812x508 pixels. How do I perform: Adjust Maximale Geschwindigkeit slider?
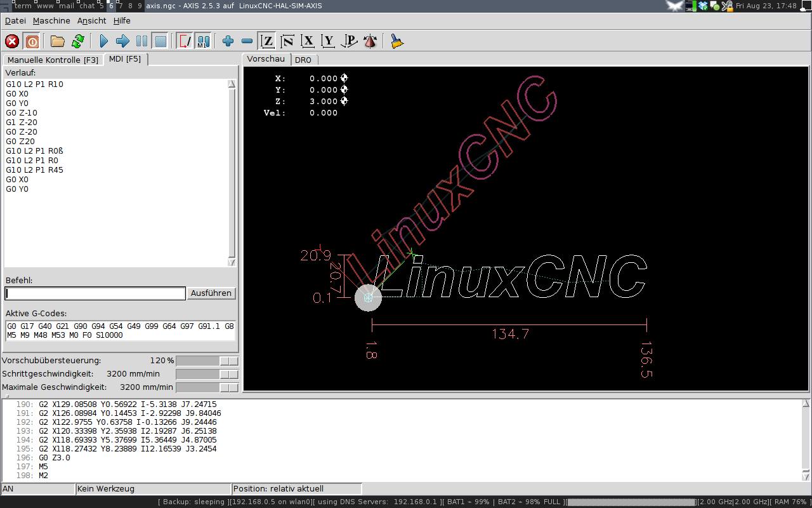[x=207, y=387]
